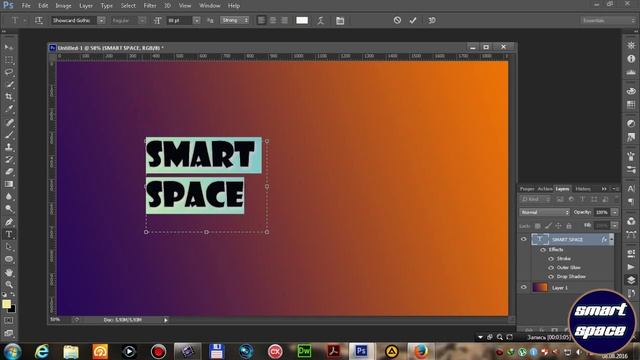
Task: Open the Showcard Gothic font family dropdown
Action: 101,20
